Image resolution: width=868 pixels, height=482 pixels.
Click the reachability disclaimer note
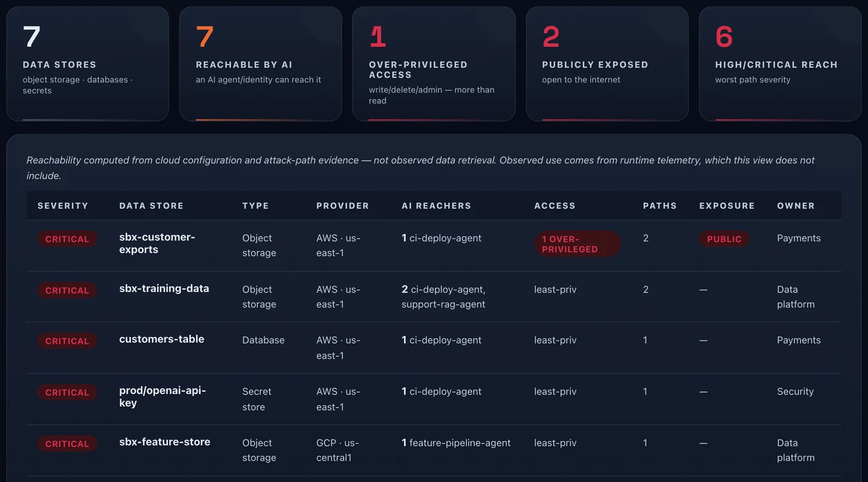point(420,168)
